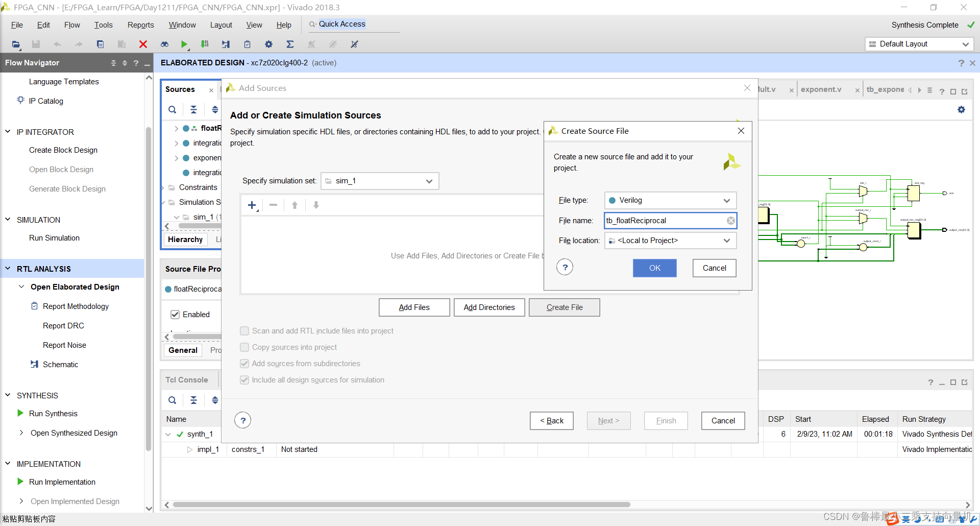
Task: Collapse the RTL ANALYSIS section
Action: 8,269
